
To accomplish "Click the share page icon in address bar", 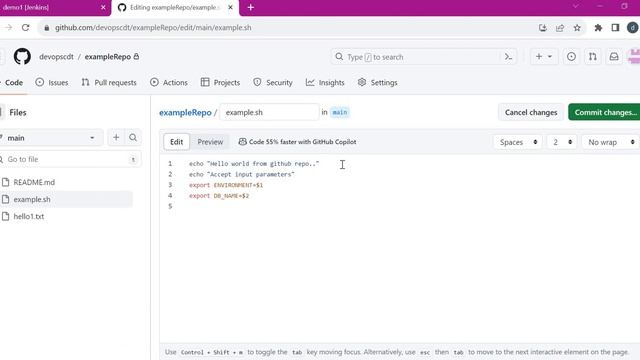I will pos(560,28).
